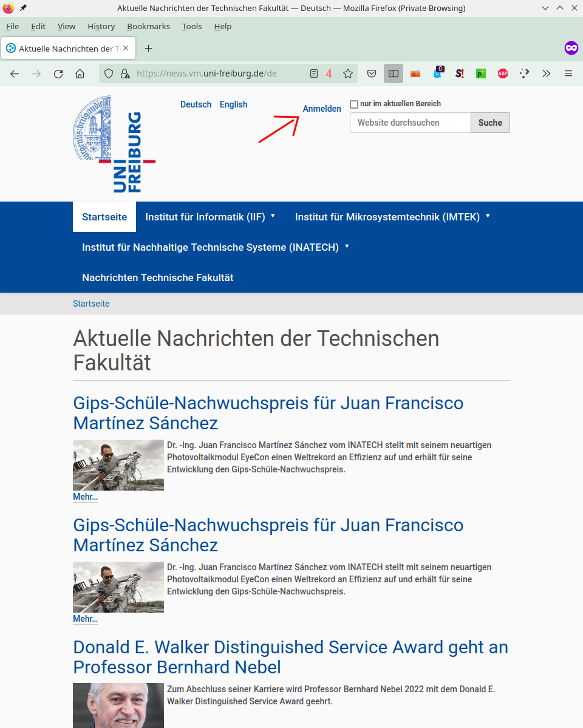Open the File menu
This screenshot has width=583, height=728.
click(x=13, y=27)
